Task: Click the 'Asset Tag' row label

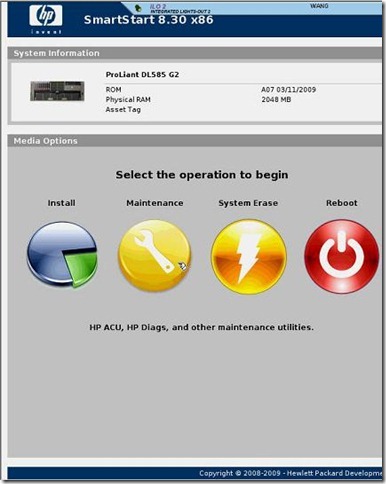Action: (x=123, y=110)
